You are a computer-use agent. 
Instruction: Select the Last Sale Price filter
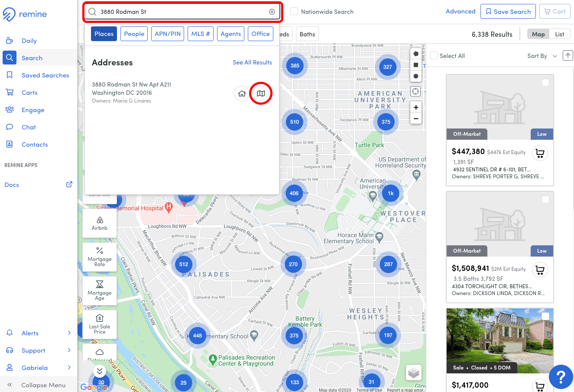pos(100,324)
